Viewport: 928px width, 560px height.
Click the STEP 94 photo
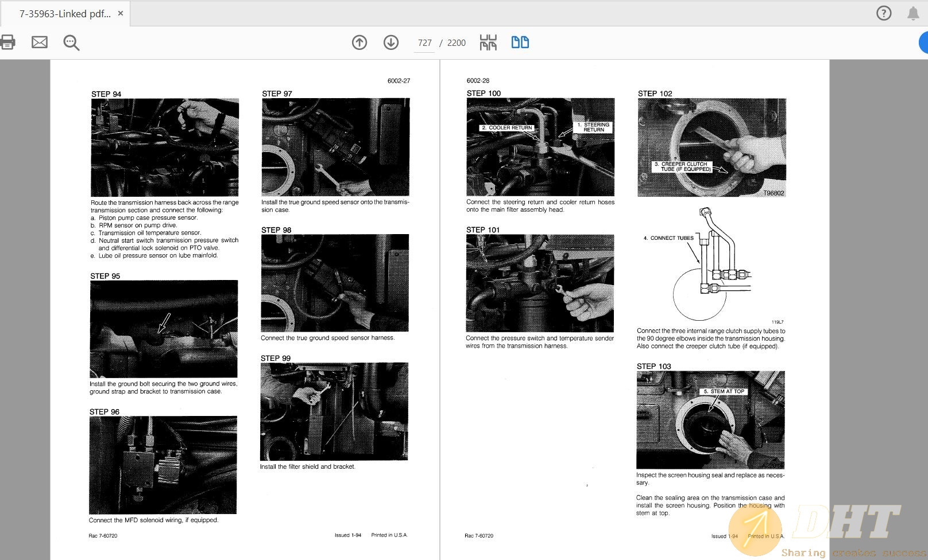(165, 147)
